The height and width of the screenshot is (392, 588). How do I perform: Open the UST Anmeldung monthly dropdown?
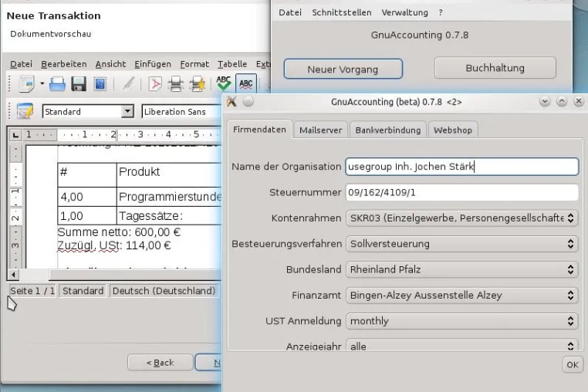462,321
